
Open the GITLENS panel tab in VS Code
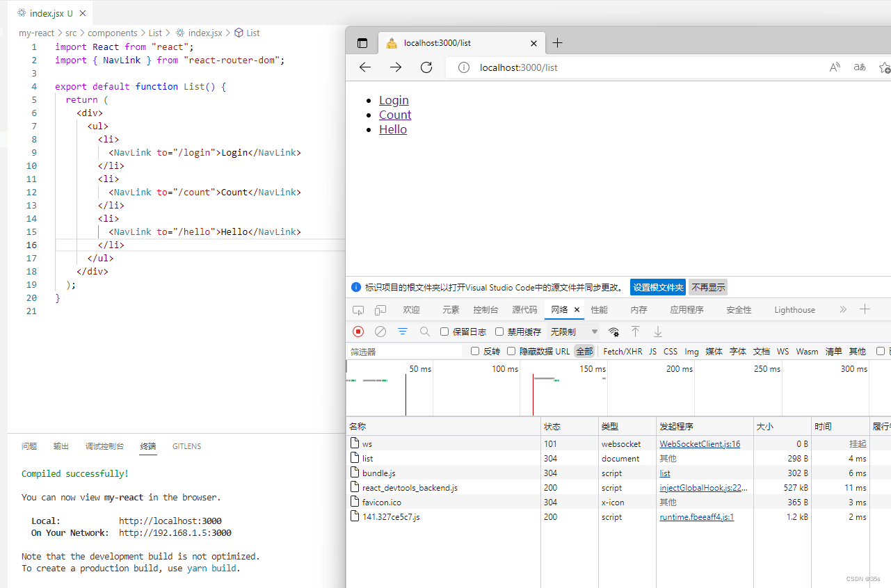186,446
